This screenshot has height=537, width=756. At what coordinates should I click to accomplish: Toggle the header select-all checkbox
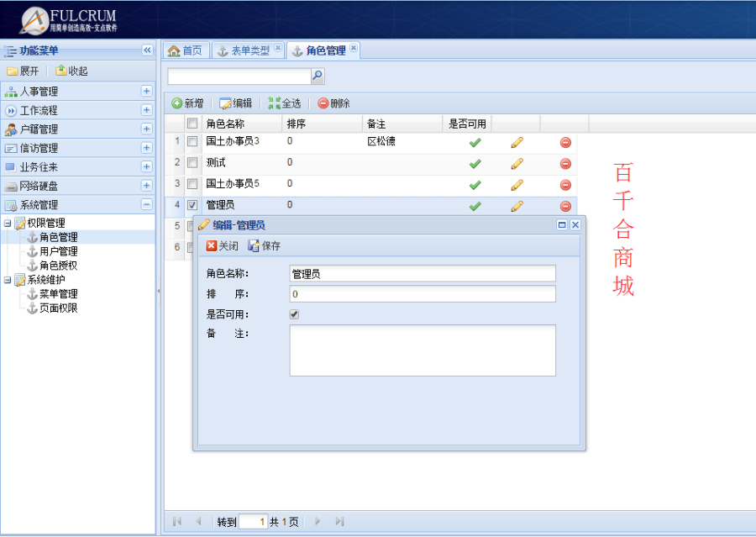click(192, 124)
